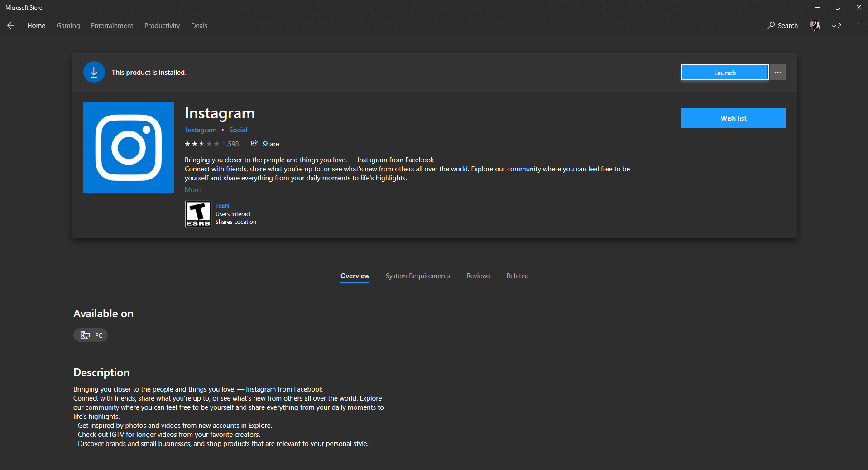Screen dimensions: 868x470
Task: Click the 'Description' heading
Action: point(101,373)
